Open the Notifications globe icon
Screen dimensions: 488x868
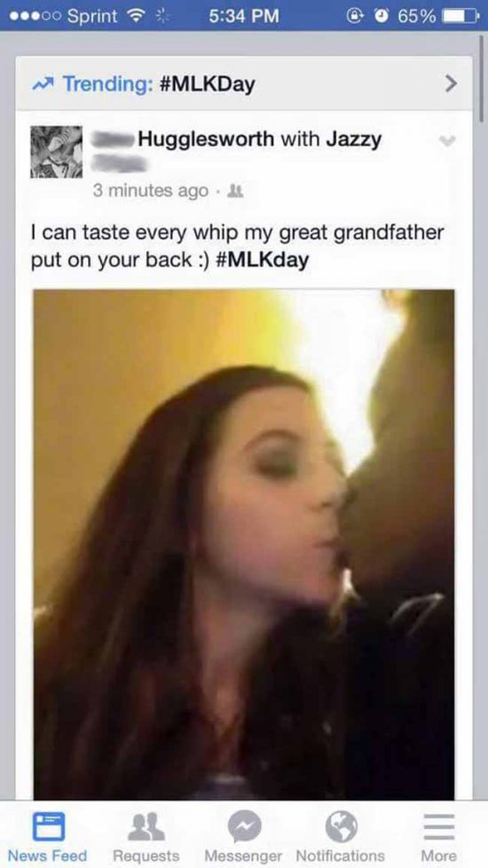click(x=341, y=827)
